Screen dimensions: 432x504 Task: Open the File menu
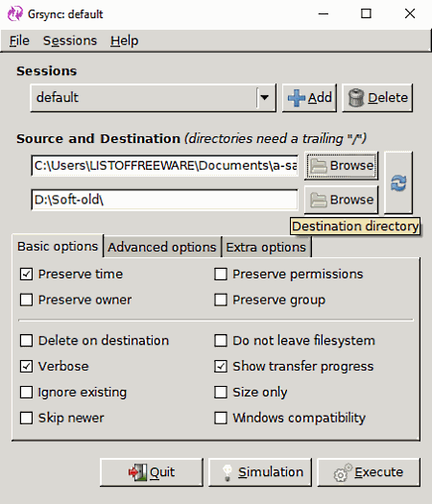pos(19,41)
